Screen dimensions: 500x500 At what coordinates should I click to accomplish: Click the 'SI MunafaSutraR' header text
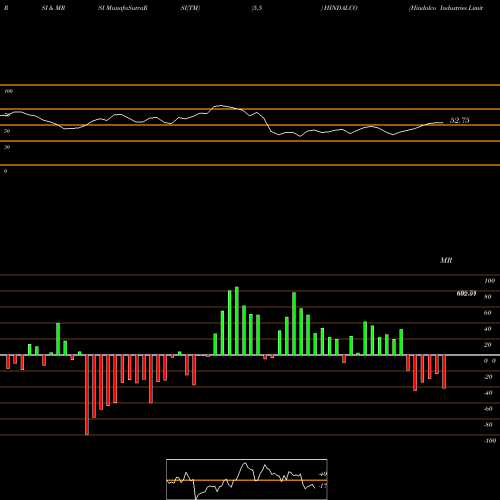click(123, 8)
